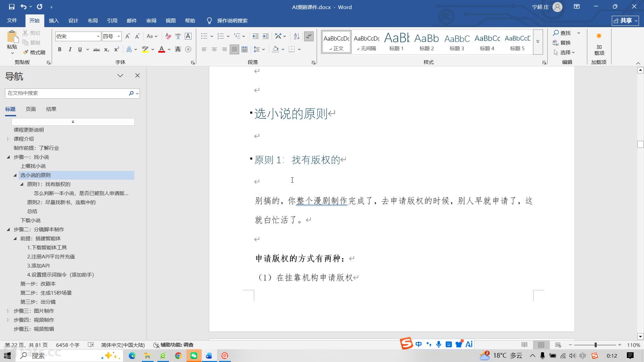Align text left

pos(204,50)
